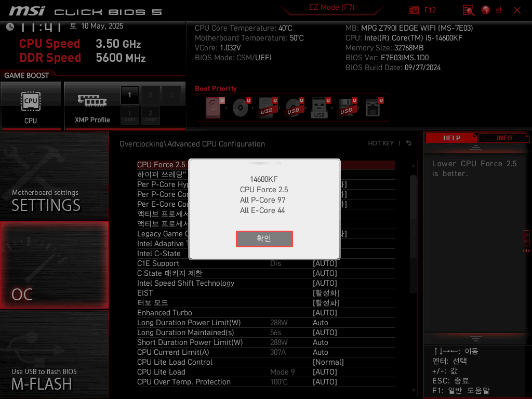Viewport: 532px width, 399px height.
Task: Edit CPU Current Limit(A) Auto value
Action: 320,352
